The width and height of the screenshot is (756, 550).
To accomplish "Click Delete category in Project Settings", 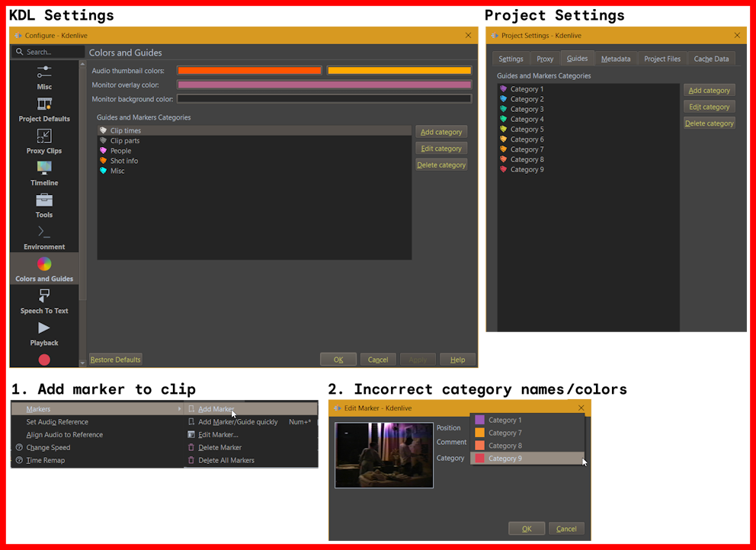I will 709,123.
